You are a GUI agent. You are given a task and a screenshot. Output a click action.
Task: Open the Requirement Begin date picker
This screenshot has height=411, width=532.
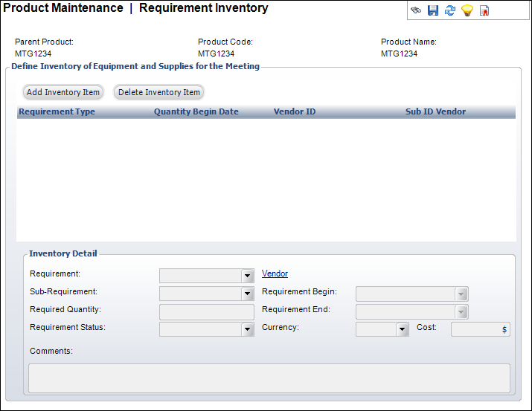tap(461, 294)
